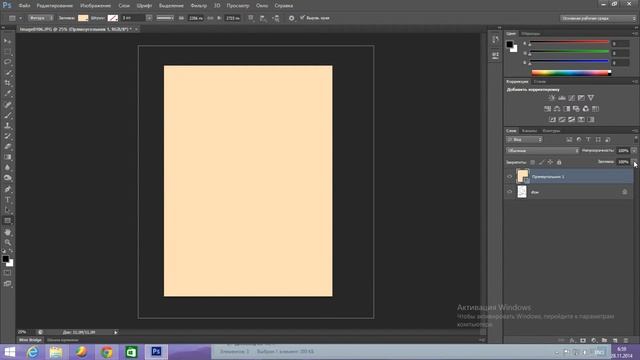Select the Blur tool
The height and width of the screenshot is (360, 640).
coord(7,168)
